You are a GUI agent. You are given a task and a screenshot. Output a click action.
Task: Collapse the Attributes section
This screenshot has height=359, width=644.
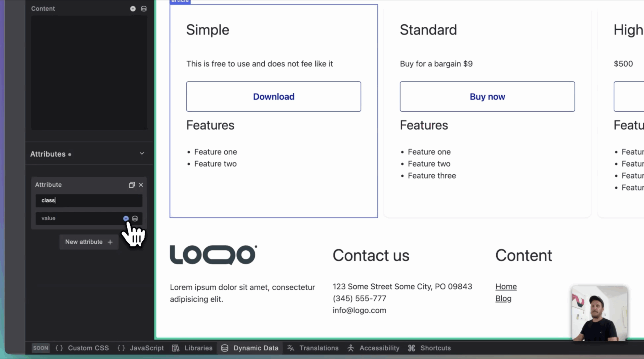click(142, 153)
